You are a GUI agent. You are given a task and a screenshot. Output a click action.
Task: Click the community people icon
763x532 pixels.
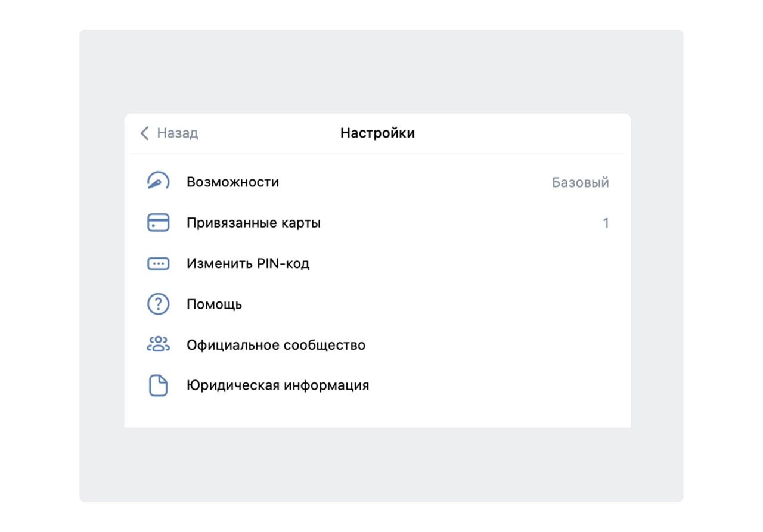[x=158, y=344]
